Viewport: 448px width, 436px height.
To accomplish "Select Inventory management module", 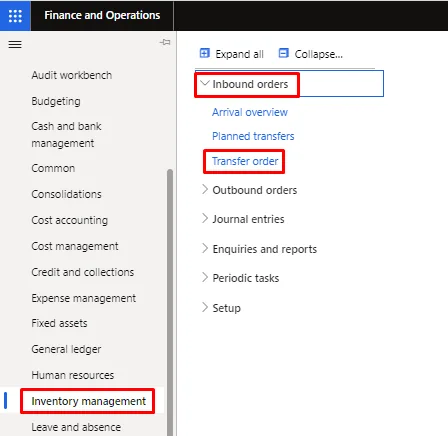I will [88, 401].
